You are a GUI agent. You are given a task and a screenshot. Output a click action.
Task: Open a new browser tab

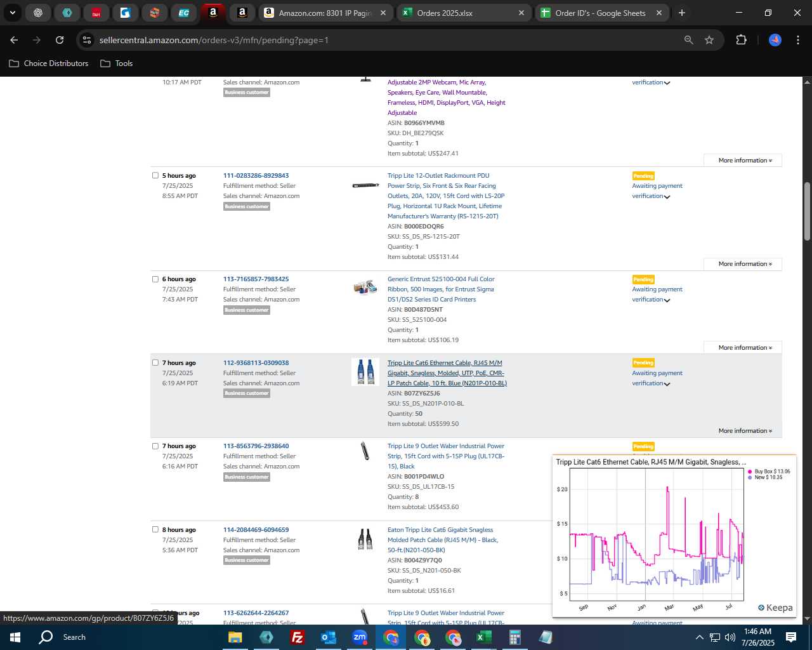point(682,13)
